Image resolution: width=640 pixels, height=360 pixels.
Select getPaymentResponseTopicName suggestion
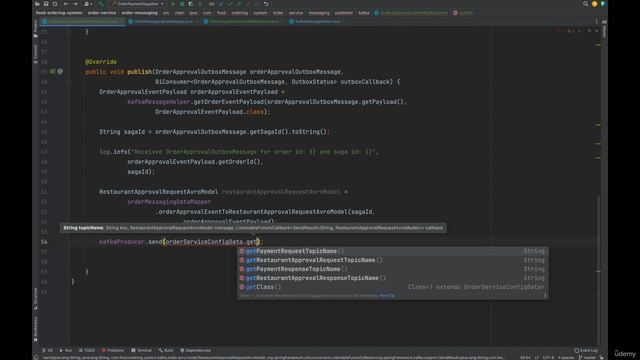(x=393, y=269)
